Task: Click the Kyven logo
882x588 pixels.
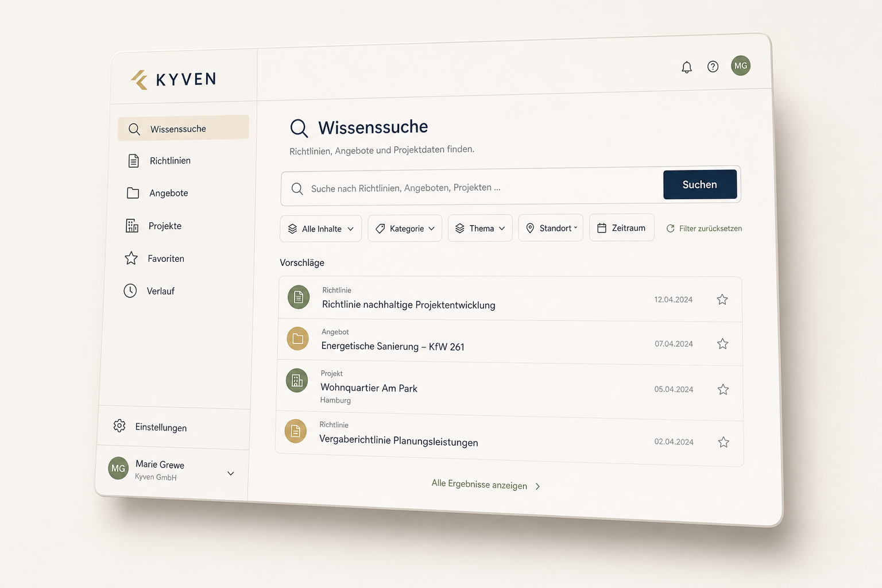Action: [173, 79]
